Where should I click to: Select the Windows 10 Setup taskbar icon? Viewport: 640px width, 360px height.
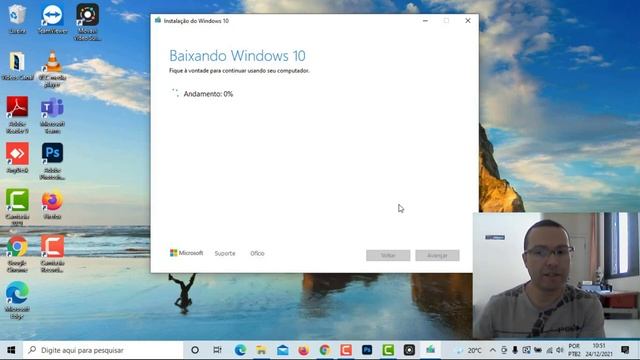[x=431, y=350]
